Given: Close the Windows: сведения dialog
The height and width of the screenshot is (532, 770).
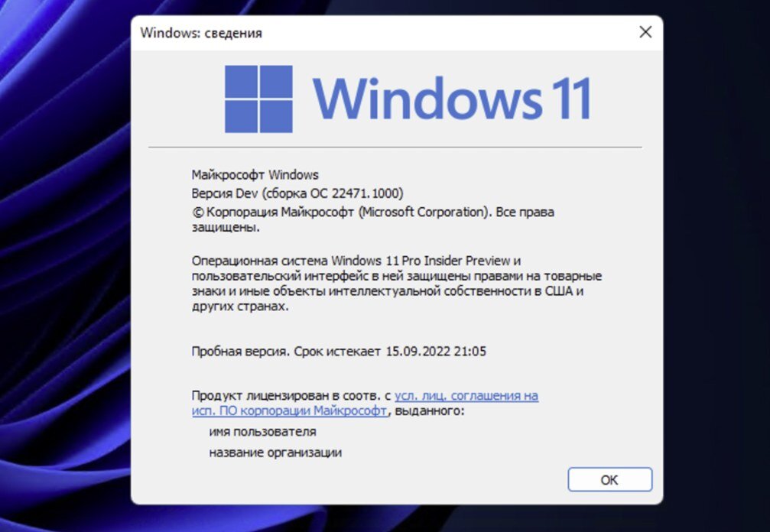Looking at the screenshot, I should tap(645, 32).
